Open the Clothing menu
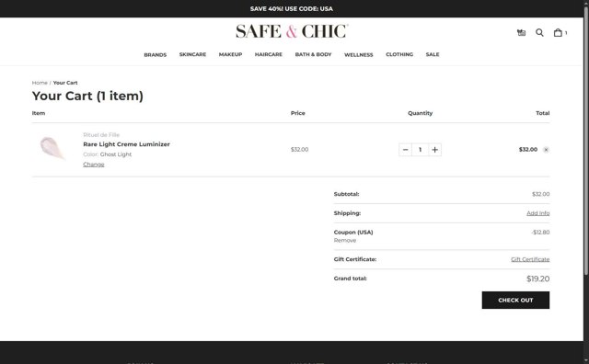This screenshot has width=589, height=364. [x=399, y=54]
